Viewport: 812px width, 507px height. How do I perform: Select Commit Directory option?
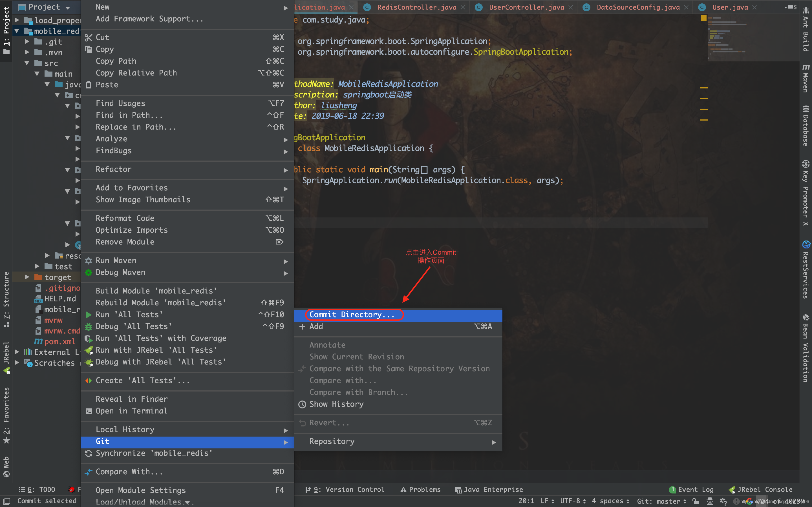351,314
